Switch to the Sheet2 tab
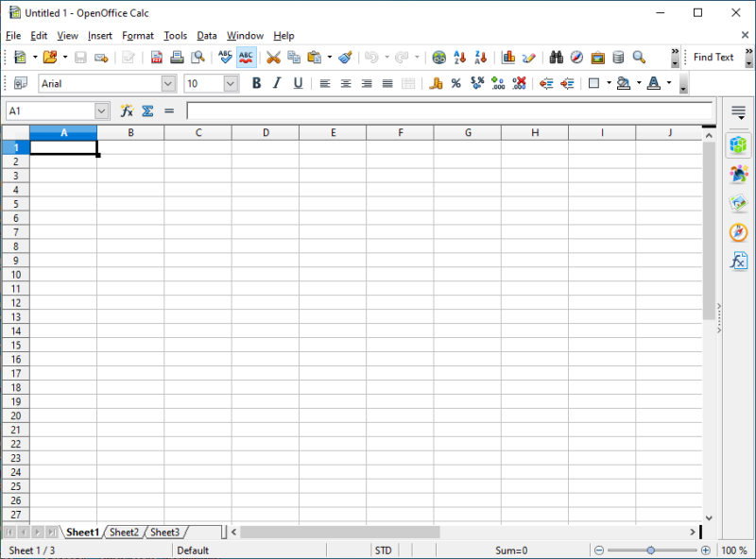 click(x=124, y=533)
